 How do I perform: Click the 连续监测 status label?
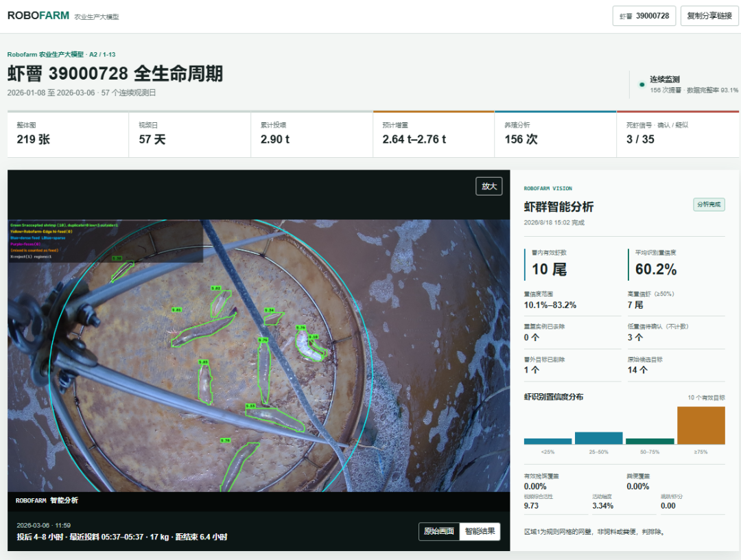(664, 79)
